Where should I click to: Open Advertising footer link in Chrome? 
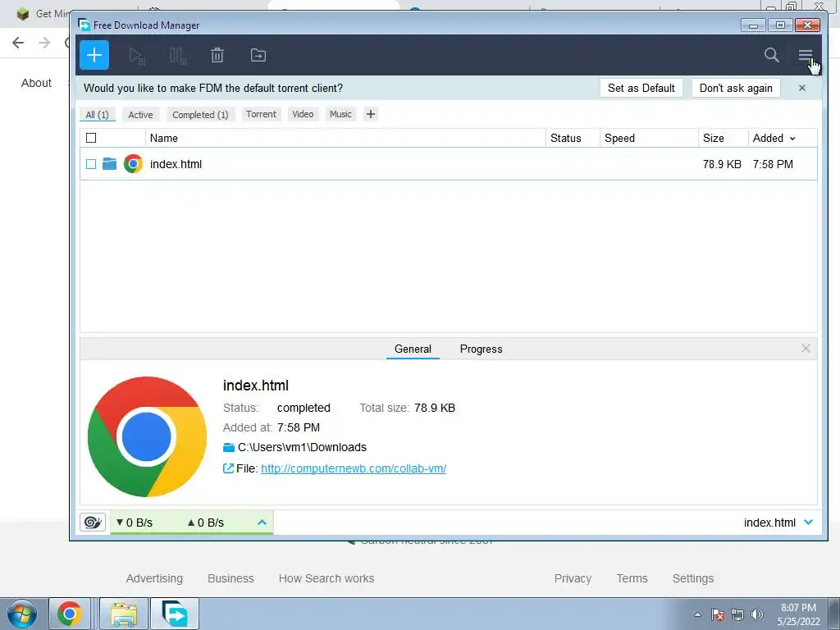point(154,578)
